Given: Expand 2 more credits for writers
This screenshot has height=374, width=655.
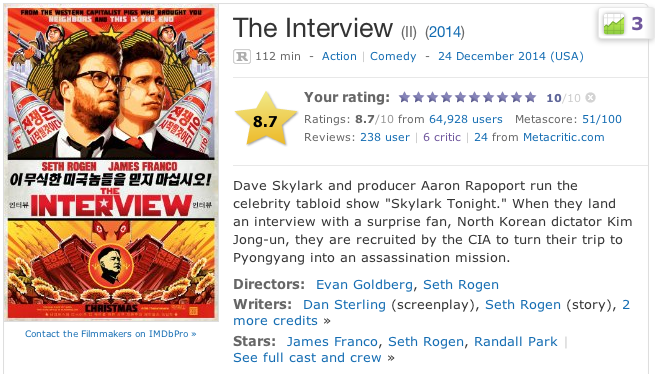Looking at the screenshot, I should coord(276,321).
